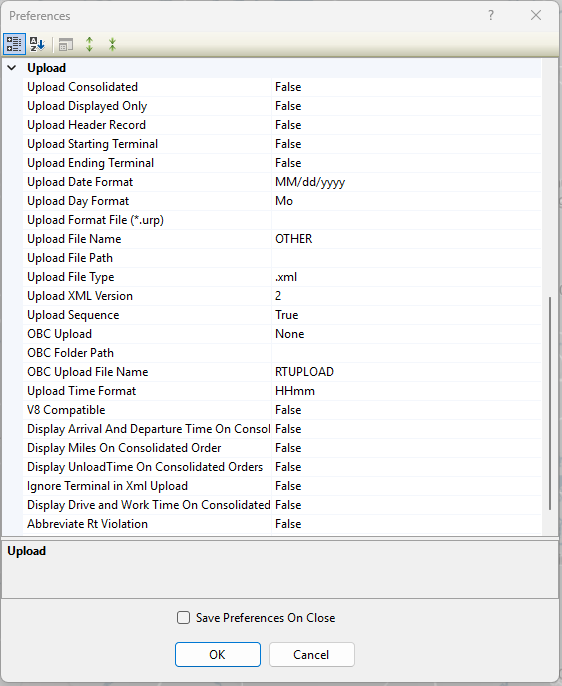Image resolution: width=562 pixels, height=686 pixels.
Task: Select Display Miles On Consolidated Order
Action: (x=282, y=448)
